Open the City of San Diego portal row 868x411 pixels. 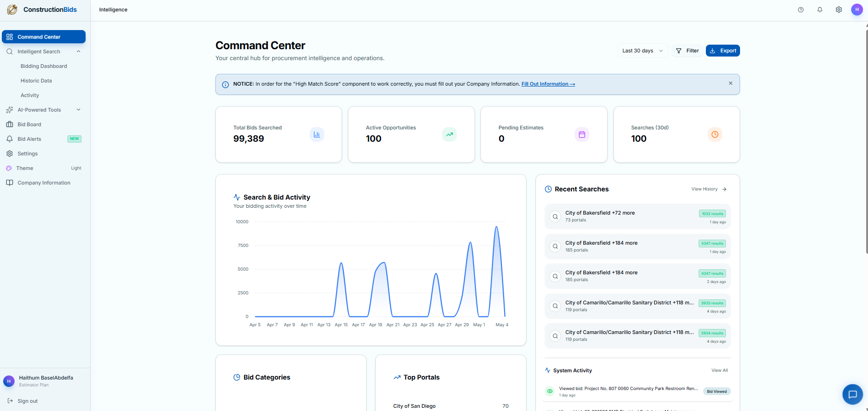(451, 406)
